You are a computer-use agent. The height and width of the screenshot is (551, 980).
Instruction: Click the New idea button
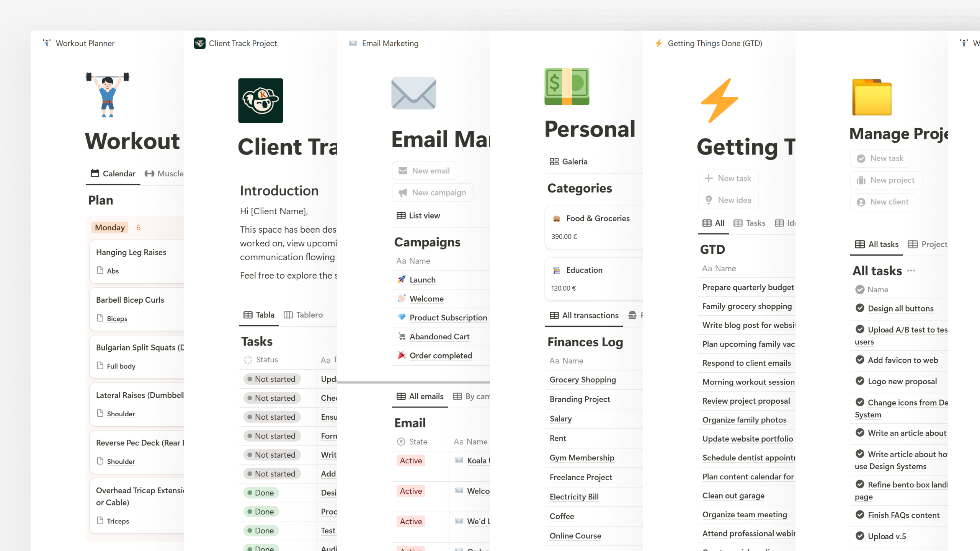728,200
